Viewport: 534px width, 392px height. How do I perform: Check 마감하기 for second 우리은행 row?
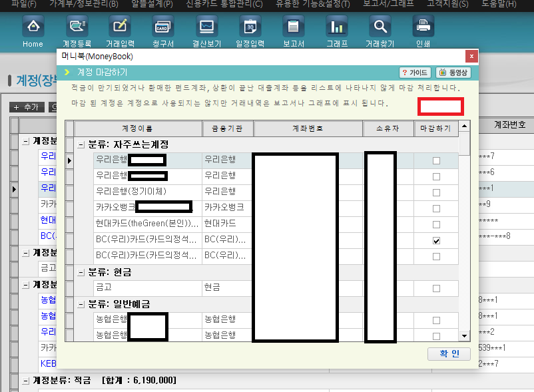pos(436,176)
